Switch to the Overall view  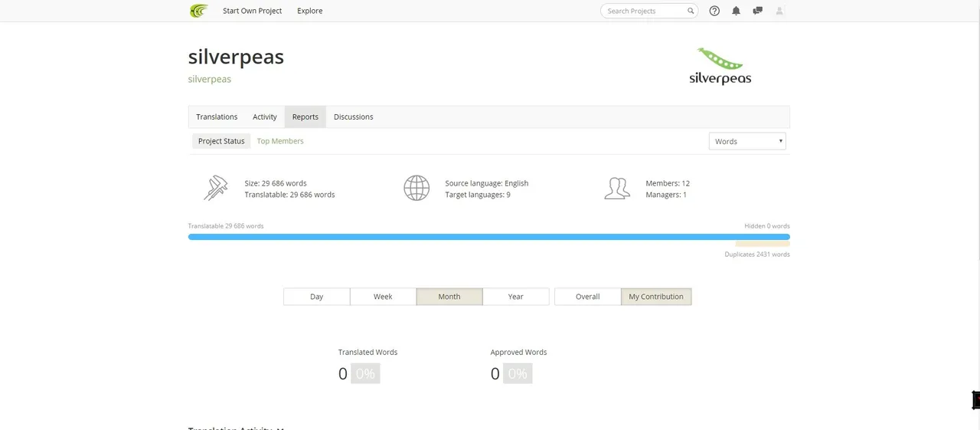(x=588, y=297)
